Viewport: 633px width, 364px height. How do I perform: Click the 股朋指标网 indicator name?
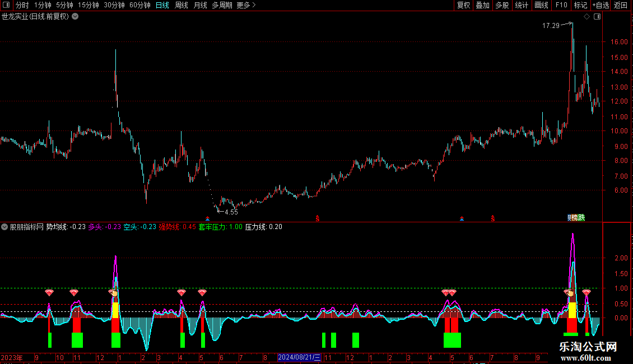[27, 227]
